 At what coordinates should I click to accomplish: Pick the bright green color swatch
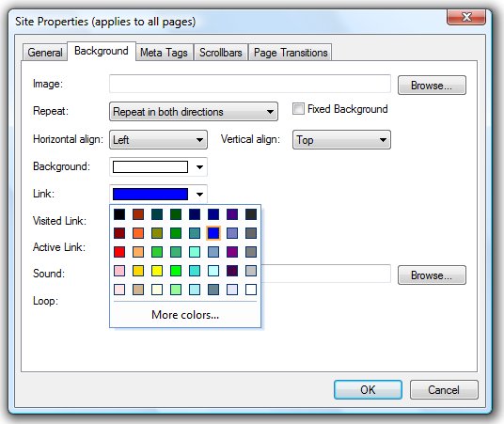coord(176,271)
